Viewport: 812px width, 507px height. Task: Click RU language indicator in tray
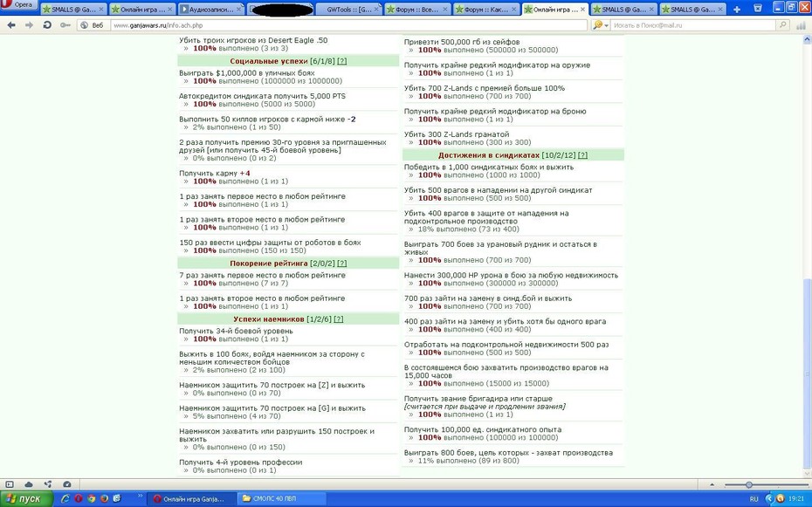pos(754,499)
